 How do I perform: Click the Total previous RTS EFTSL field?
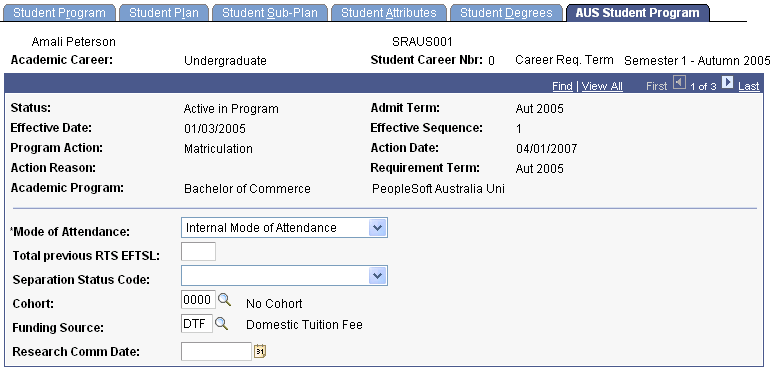pyautogui.click(x=198, y=252)
